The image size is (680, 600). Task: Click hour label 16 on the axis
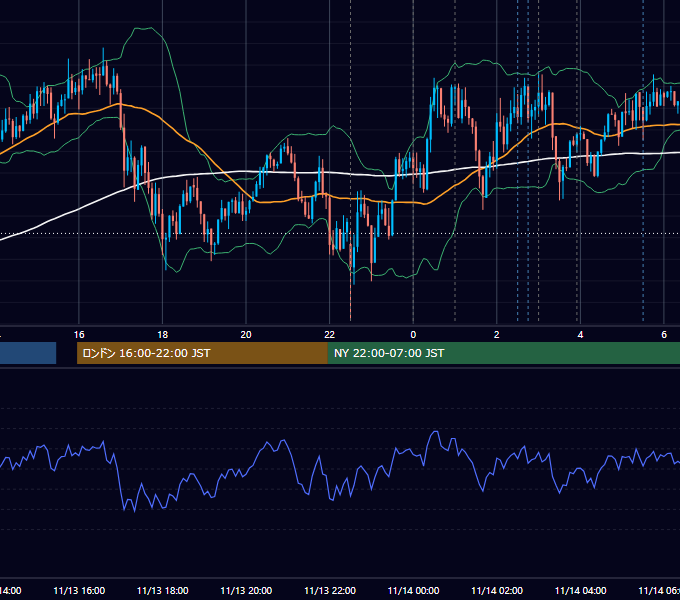click(79, 335)
